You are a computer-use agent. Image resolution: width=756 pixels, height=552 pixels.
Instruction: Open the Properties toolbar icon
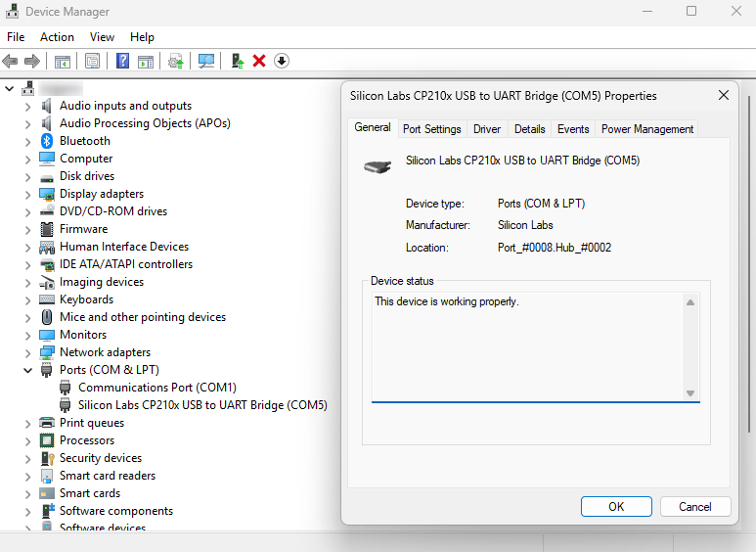pos(92,62)
